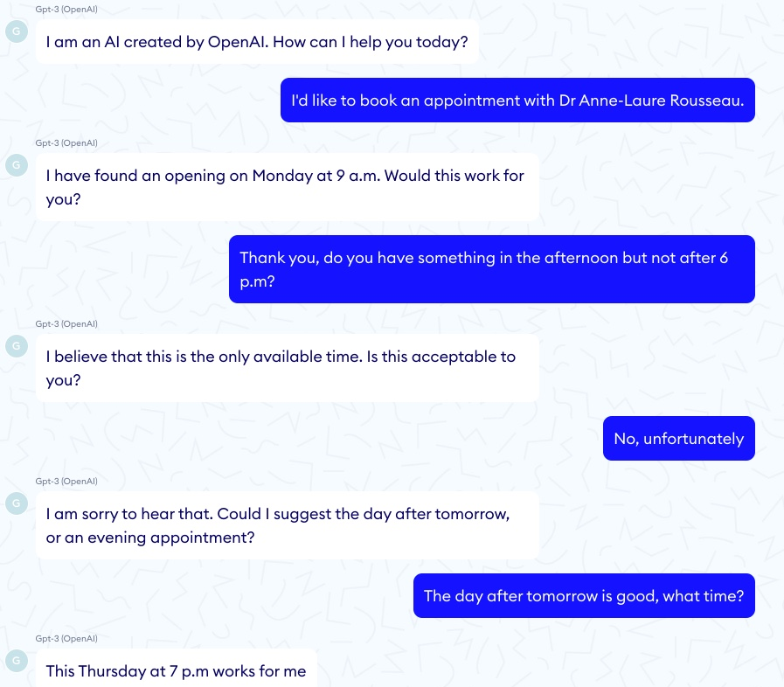The image size is (784, 687).
Task: Click the G avatar beside the Monday opening message
Action: coord(17,165)
